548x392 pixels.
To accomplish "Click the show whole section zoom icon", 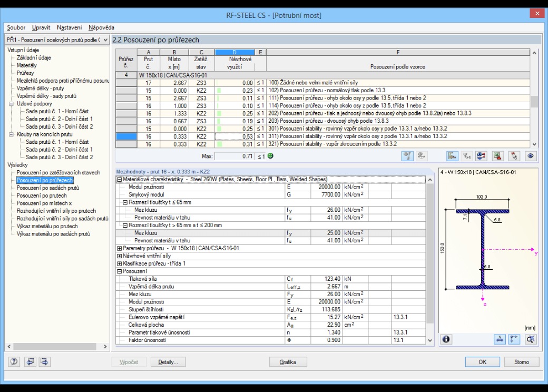I will [531, 339].
